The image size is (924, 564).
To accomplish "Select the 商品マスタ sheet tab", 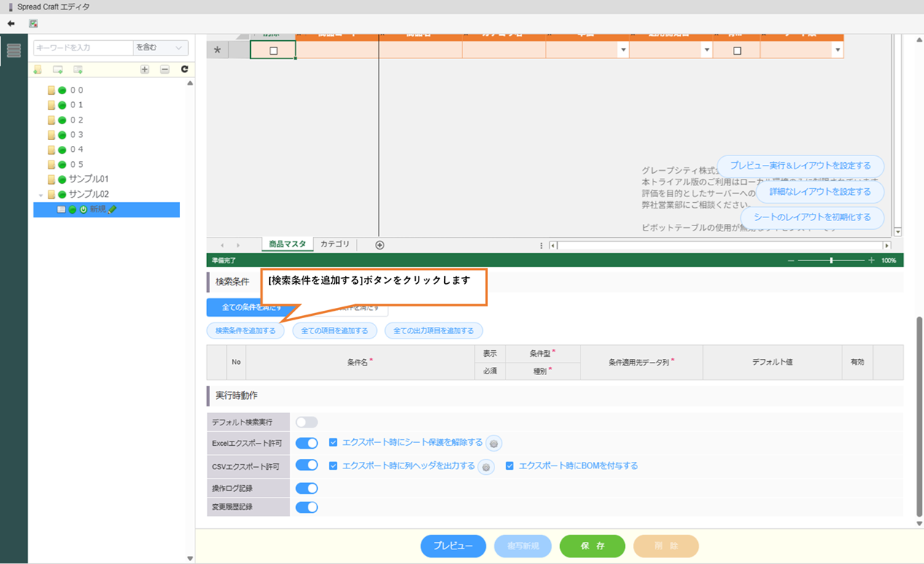I will coord(287,244).
